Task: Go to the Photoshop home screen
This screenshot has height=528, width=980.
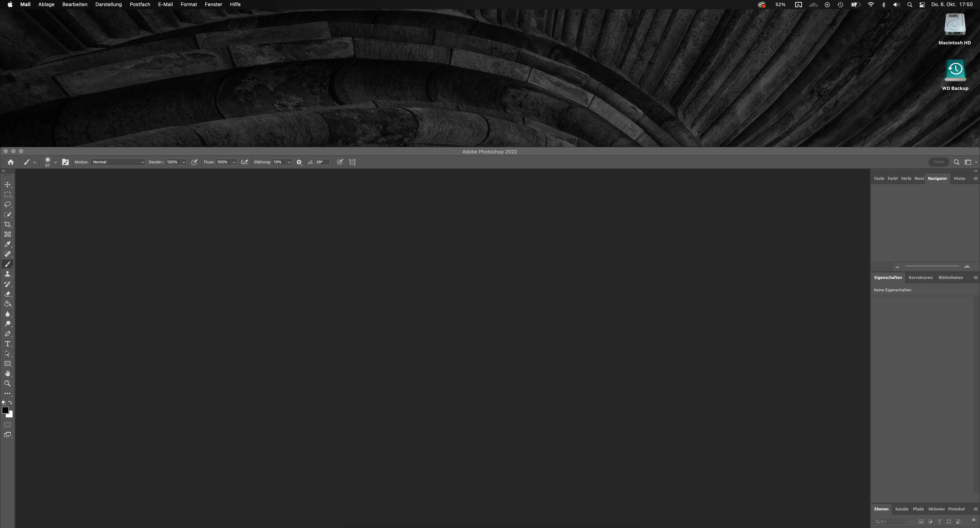Action: (11, 162)
